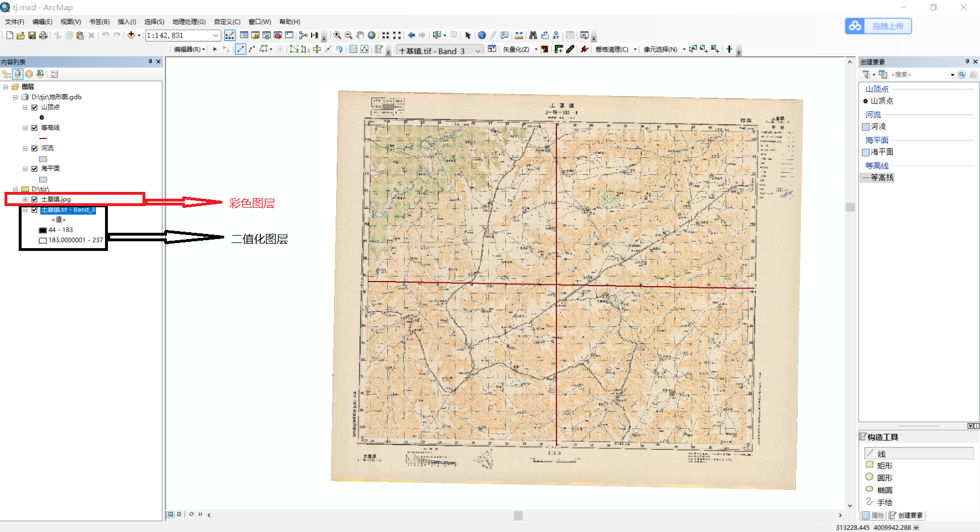Viewport: 980px width, 532px height.
Task: Click the ArcScan green line generate features icon
Action: (570, 49)
